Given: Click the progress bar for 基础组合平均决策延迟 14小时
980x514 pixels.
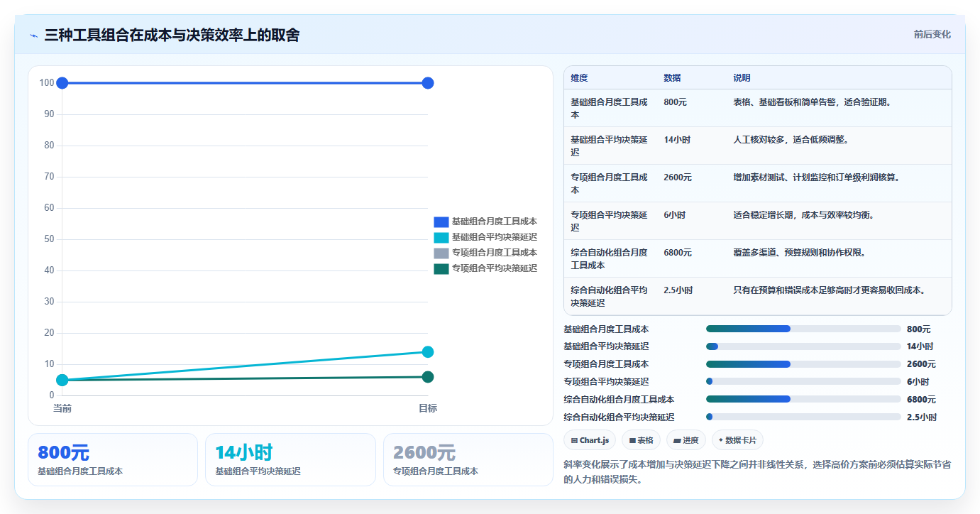Looking at the screenshot, I should coord(803,346).
